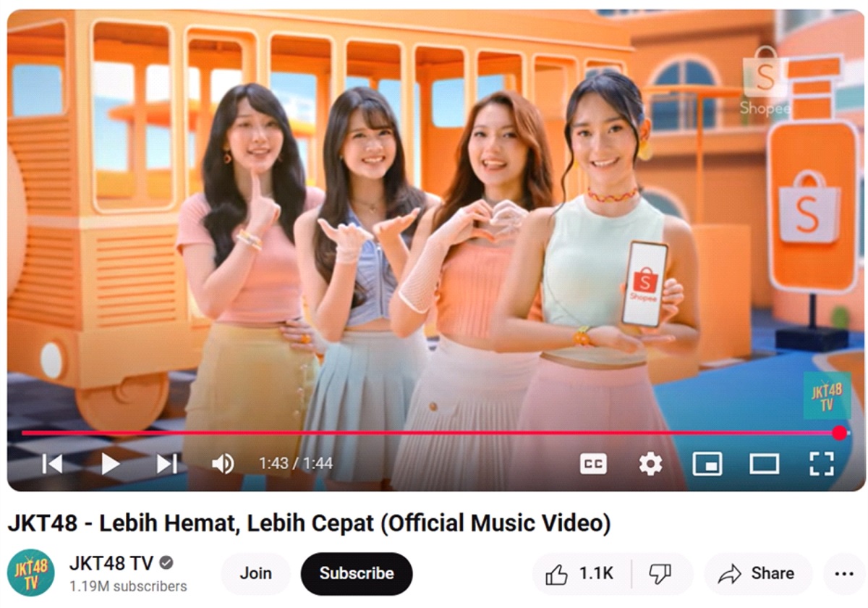Toggle closed captions on the video
868x608 pixels.
pos(593,463)
